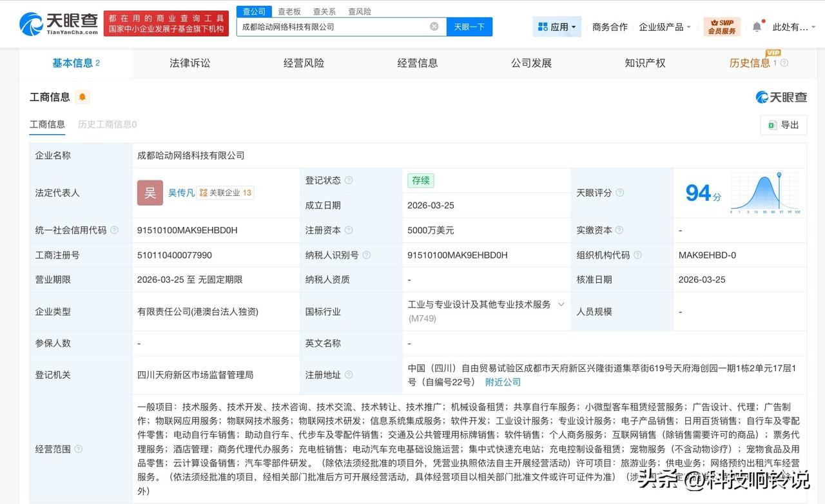Clear the search box using the x icon
The height and width of the screenshot is (504, 825).
pyautogui.click(x=434, y=26)
